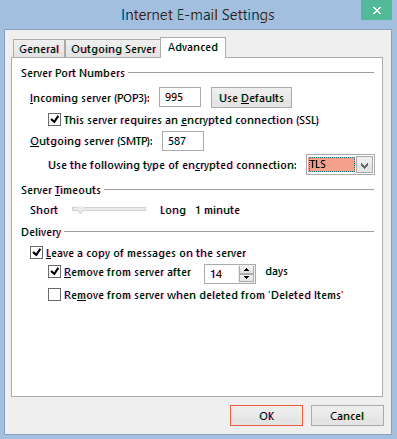Click the Server Timeouts slider thumb
This screenshot has width=397, height=439.
tap(80, 210)
